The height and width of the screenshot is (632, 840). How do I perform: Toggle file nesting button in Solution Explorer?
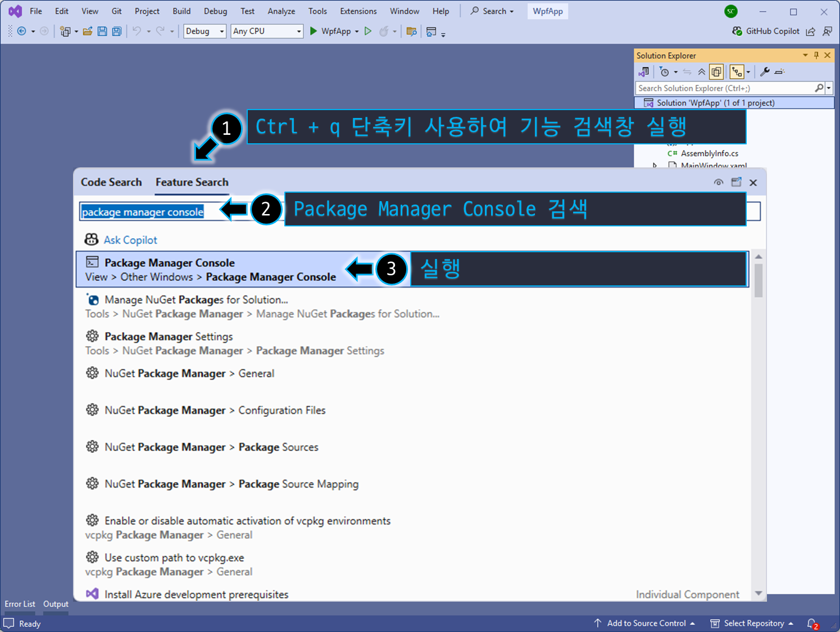(737, 72)
